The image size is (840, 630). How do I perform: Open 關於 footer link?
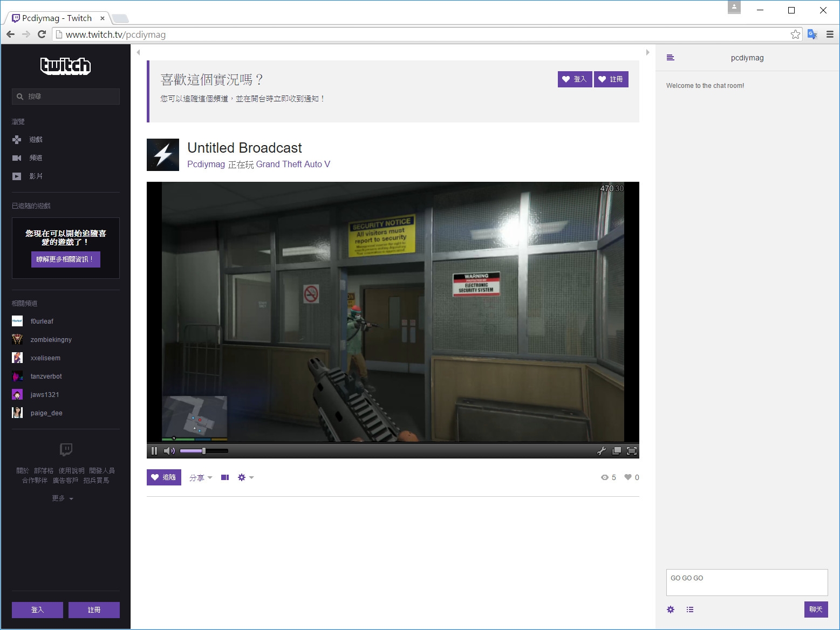pyautogui.click(x=23, y=471)
